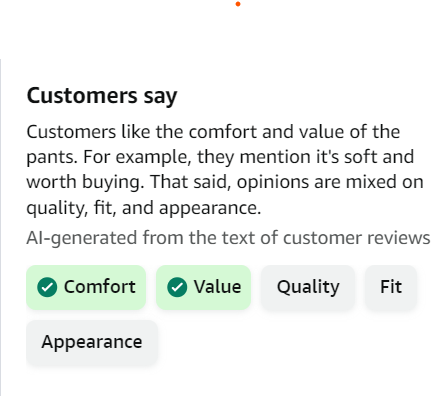This screenshot has height=396, width=447.
Task: Filter reviews by the Quality chip
Action: (308, 287)
